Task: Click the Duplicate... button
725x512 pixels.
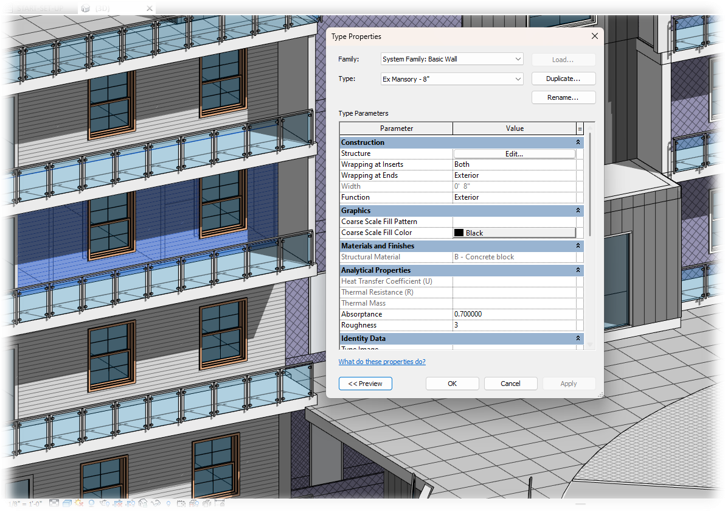Action: click(x=563, y=79)
